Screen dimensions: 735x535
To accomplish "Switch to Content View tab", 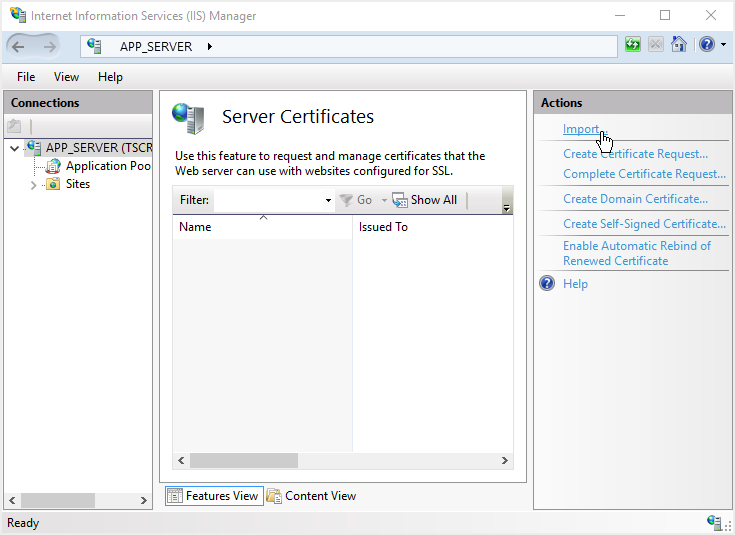I will [312, 496].
